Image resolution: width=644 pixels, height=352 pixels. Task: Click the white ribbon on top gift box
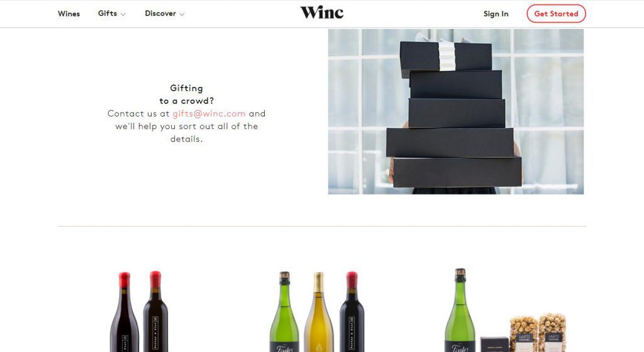click(447, 56)
